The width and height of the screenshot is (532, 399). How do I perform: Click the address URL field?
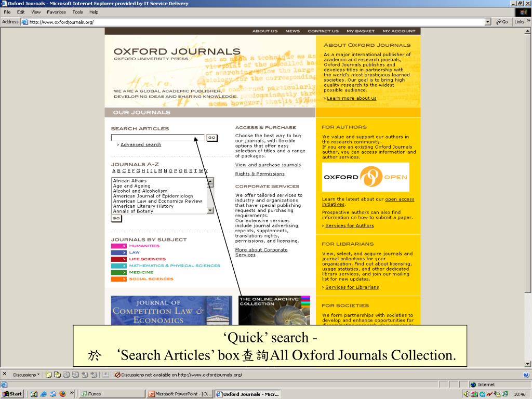coord(257,22)
